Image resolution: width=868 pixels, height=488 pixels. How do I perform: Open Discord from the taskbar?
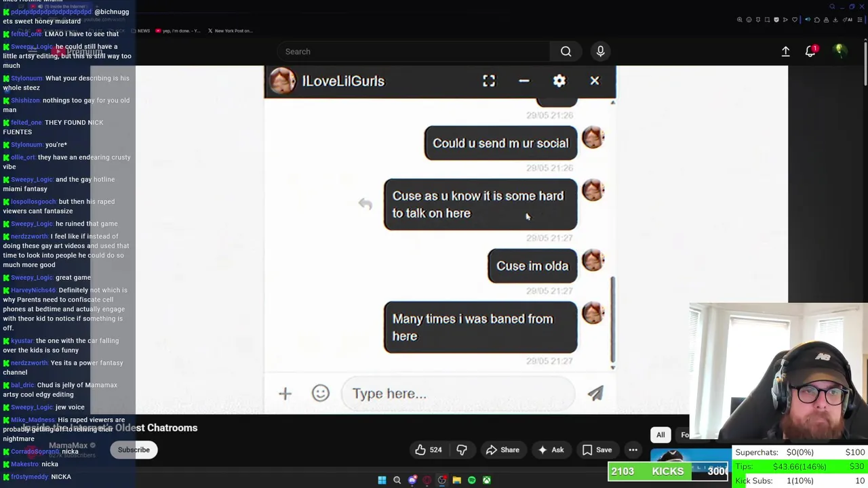point(412,481)
